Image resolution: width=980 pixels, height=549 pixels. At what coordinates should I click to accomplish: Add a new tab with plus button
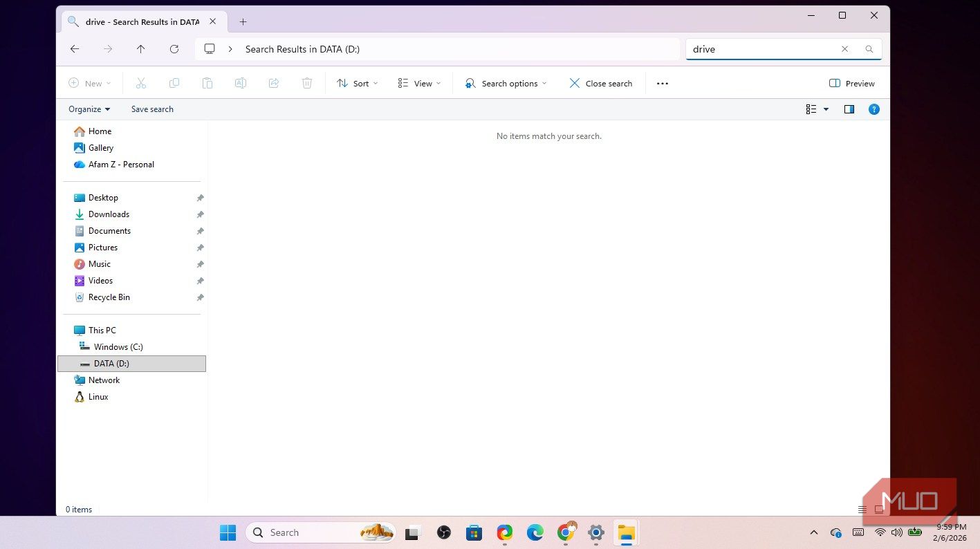(243, 21)
